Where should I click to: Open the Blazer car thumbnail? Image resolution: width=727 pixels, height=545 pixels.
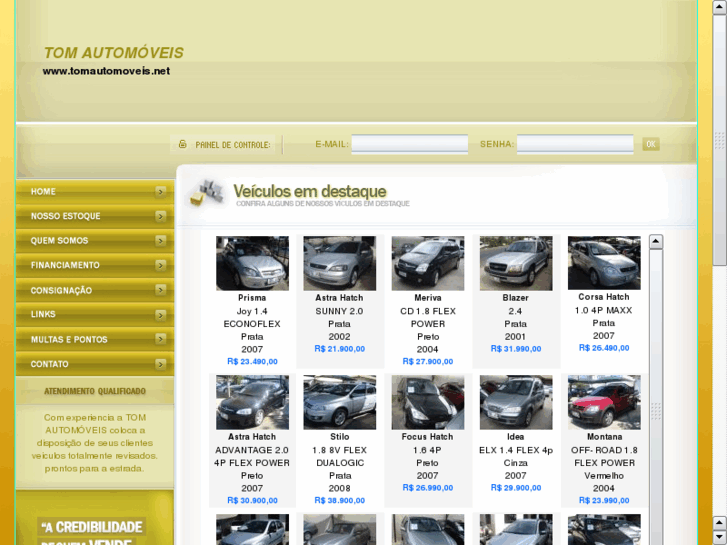[x=516, y=263]
